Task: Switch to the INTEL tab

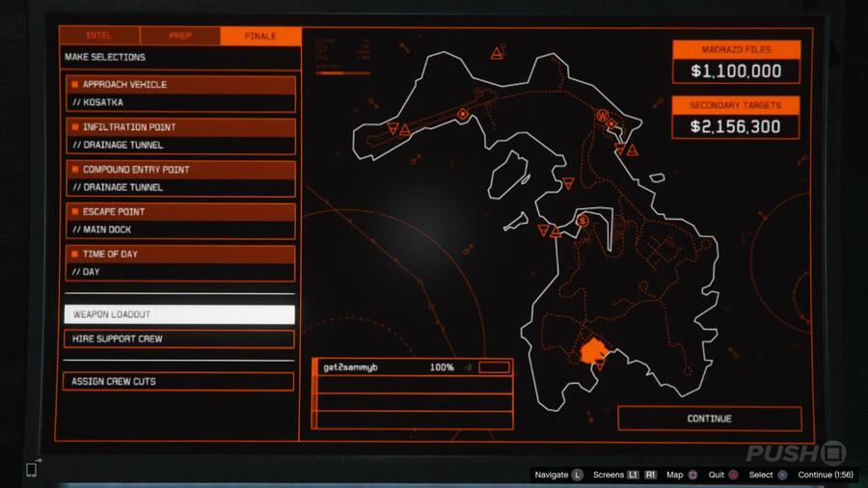Action: (99, 36)
